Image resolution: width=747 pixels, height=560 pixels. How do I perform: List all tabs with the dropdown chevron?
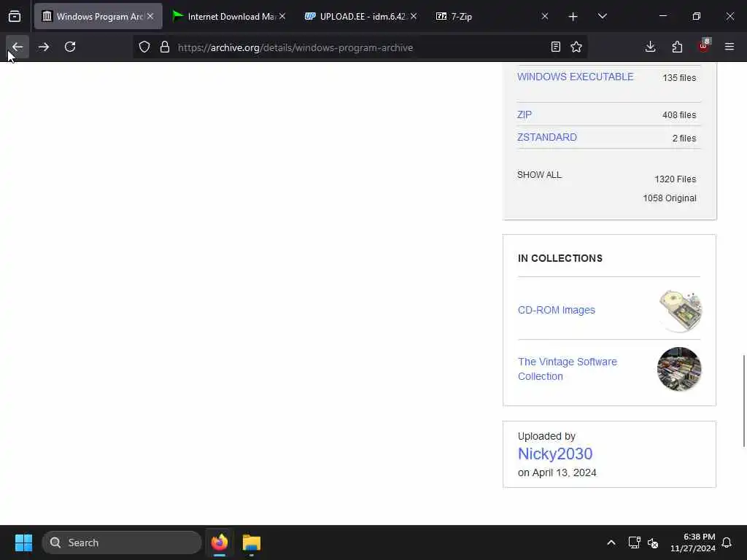point(602,16)
